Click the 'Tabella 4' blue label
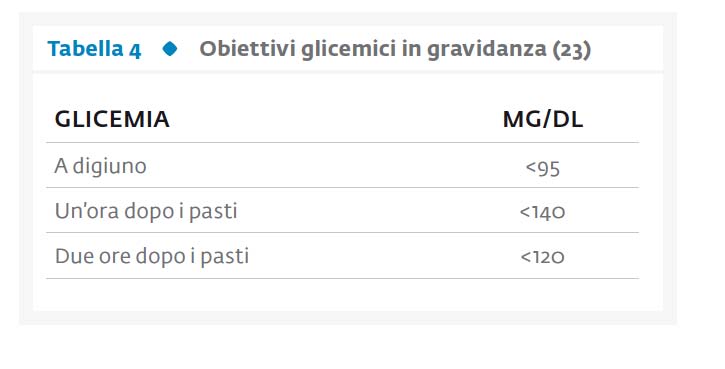This screenshot has height=369, width=725. tap(94, 49)
